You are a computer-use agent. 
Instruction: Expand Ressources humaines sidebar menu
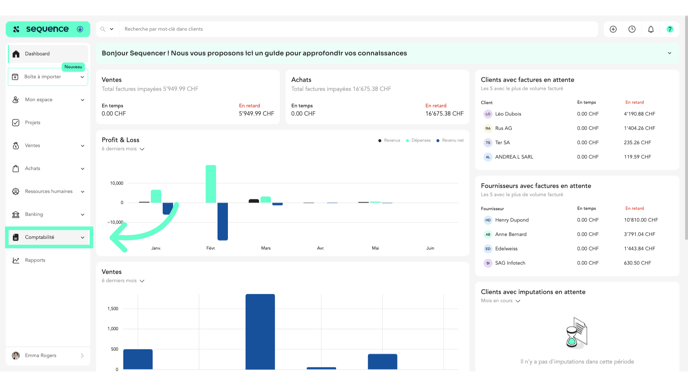tap(47, 191)
